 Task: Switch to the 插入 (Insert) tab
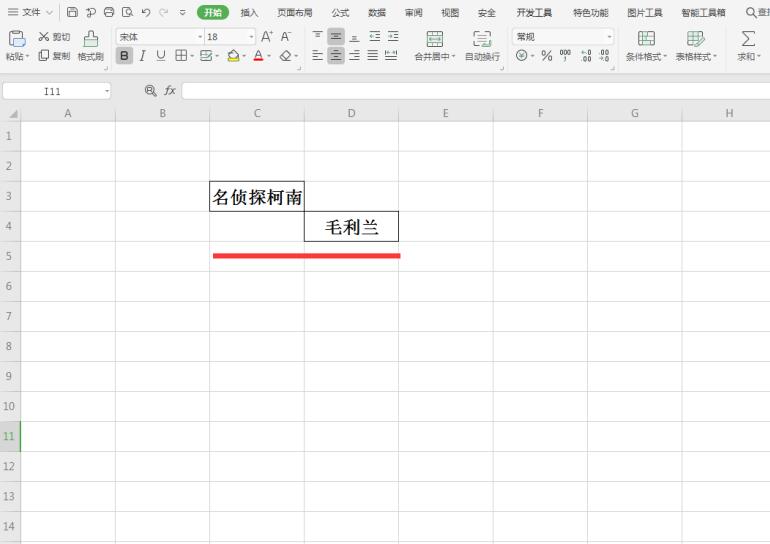(x=249, y=13)
